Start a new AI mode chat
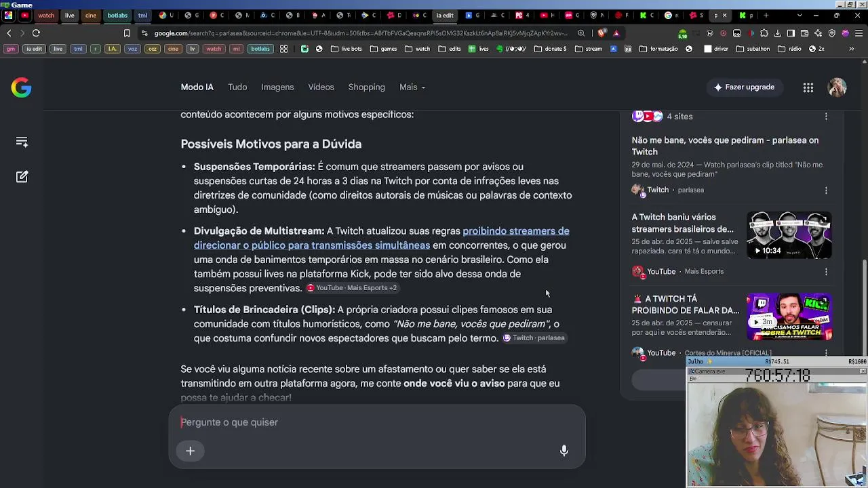This screenshot has width=868, height=488. pos(22,177)
